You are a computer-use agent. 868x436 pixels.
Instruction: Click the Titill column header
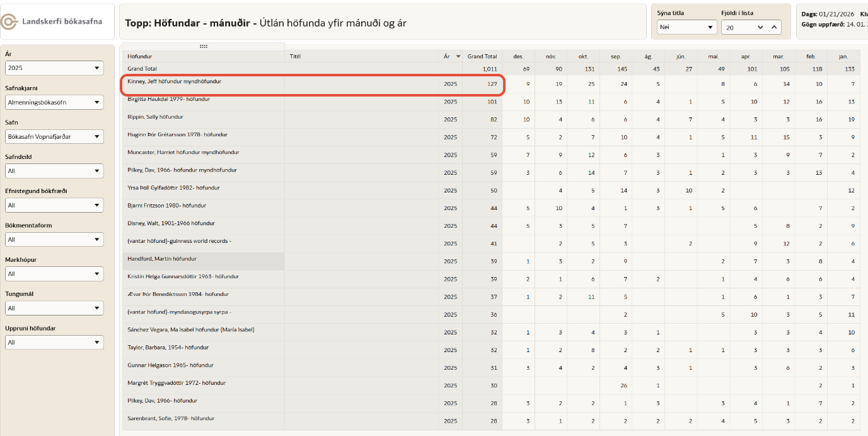(x=362, y=56)
